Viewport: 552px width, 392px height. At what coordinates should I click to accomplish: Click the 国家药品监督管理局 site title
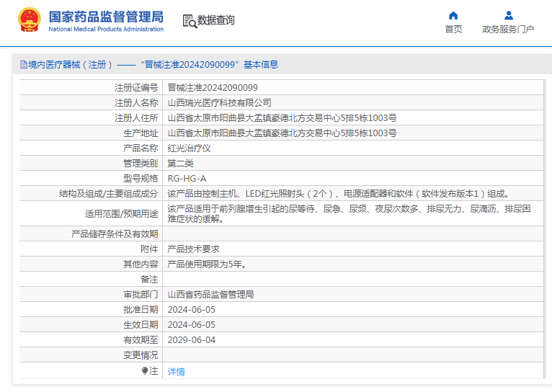click(x=106, y=17)
